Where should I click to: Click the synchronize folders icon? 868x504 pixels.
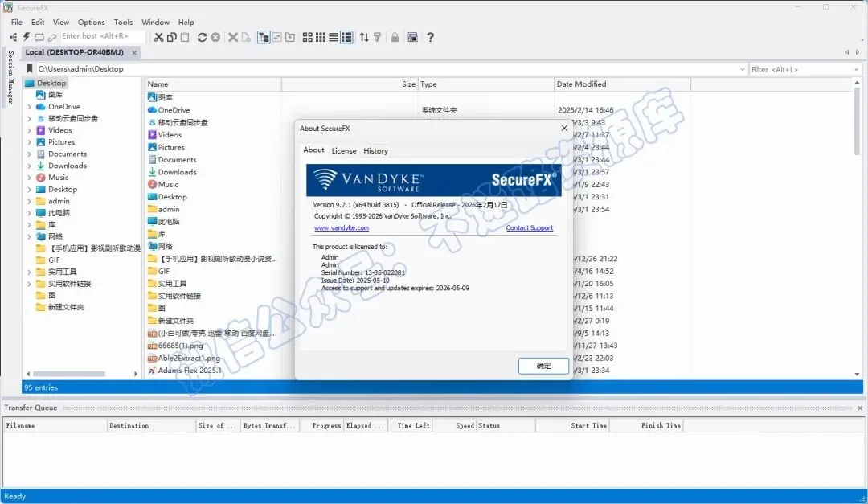(x=276, y=37)
